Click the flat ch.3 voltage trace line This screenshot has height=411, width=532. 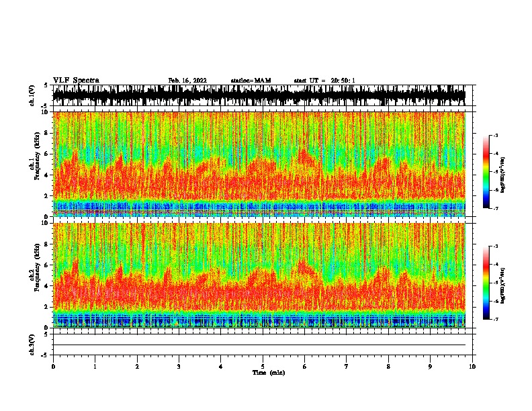(x=259, y=345)
